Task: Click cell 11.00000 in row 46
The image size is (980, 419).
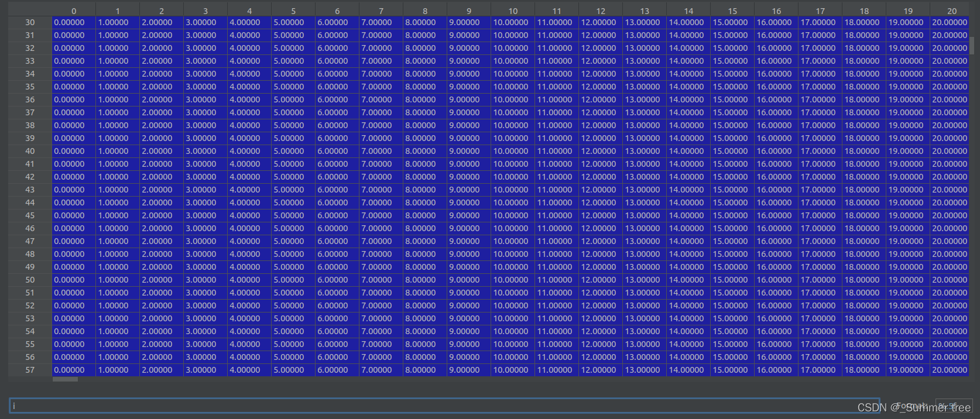Action: click(557, 228)
